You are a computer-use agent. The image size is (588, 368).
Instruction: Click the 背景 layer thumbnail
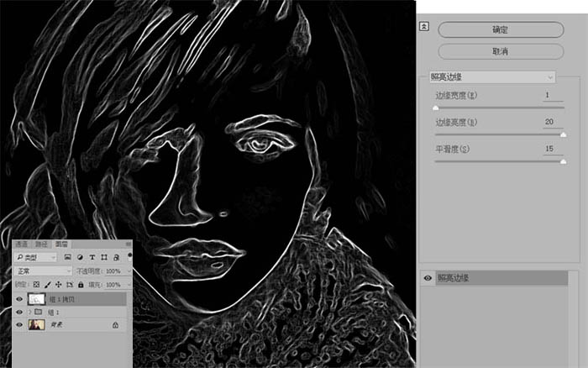[37, 325]
